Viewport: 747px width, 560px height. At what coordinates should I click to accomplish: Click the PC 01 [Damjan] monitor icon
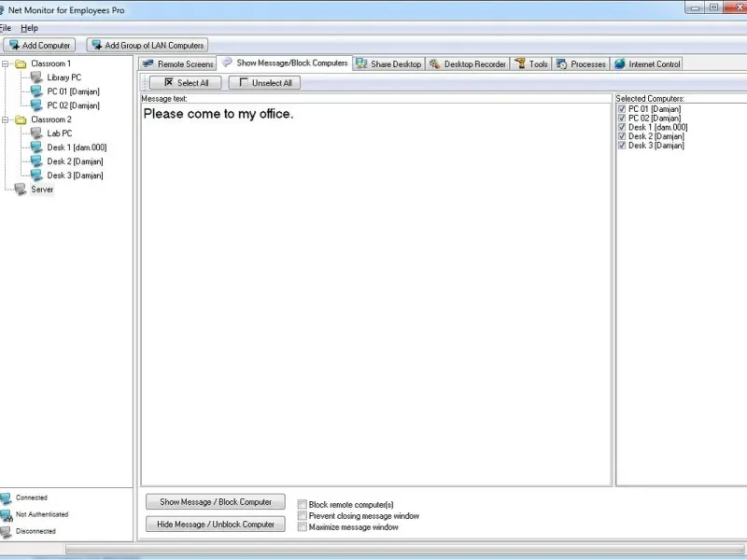36,91
